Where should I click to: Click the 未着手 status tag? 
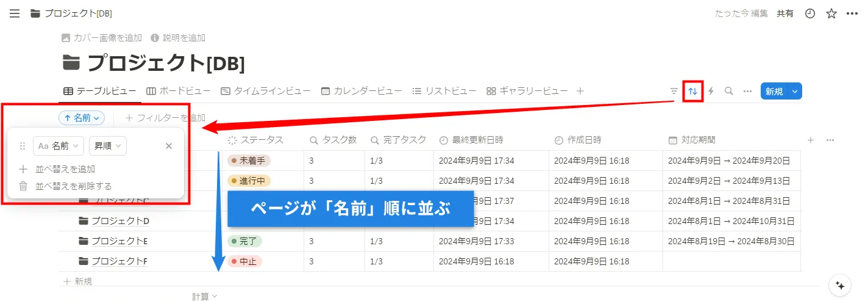click(x=249, y=161)
